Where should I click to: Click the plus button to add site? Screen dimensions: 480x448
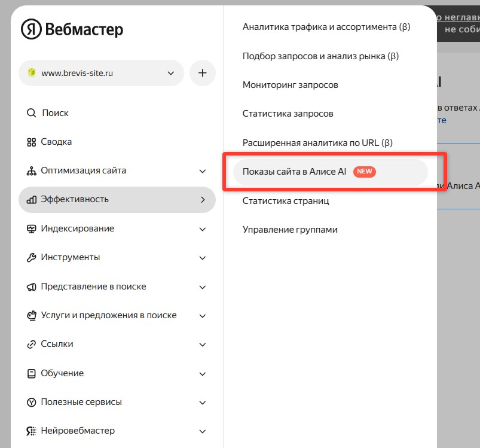point(203,73)
